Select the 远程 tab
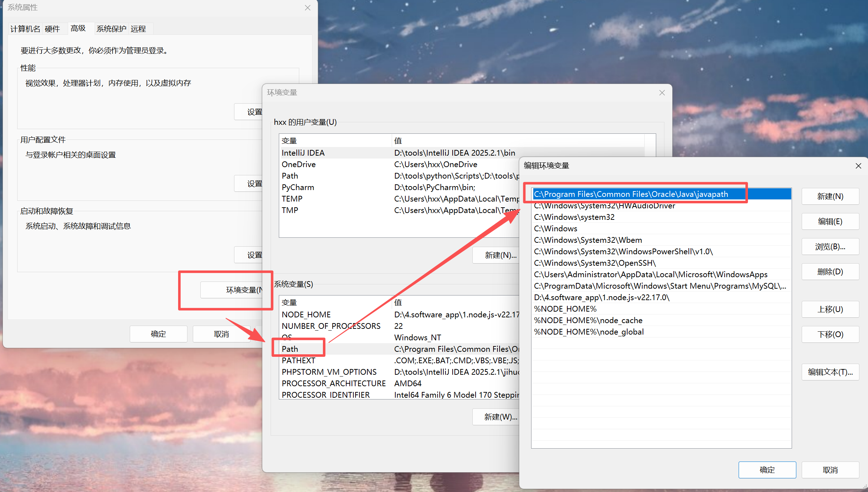Image resolution: width=868 pixels, height=492 pixels. tap(138, 29)
